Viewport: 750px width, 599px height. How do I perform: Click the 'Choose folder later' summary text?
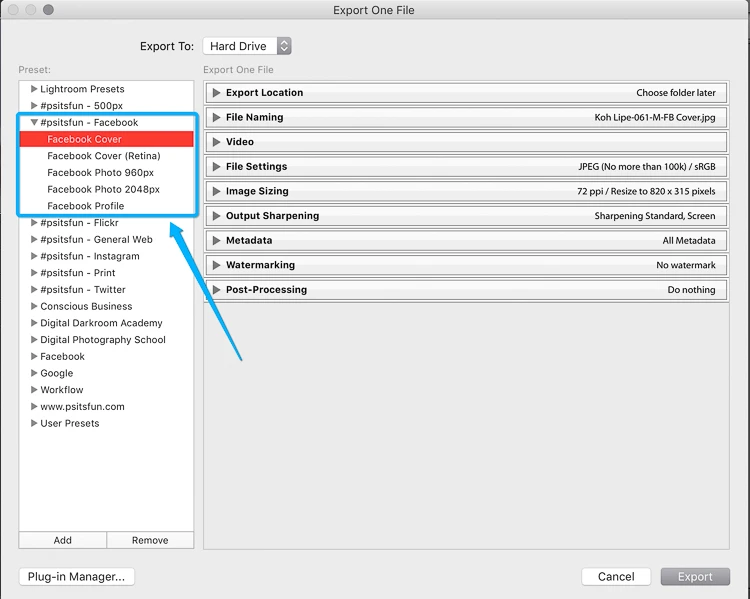[x=676, y=93]
